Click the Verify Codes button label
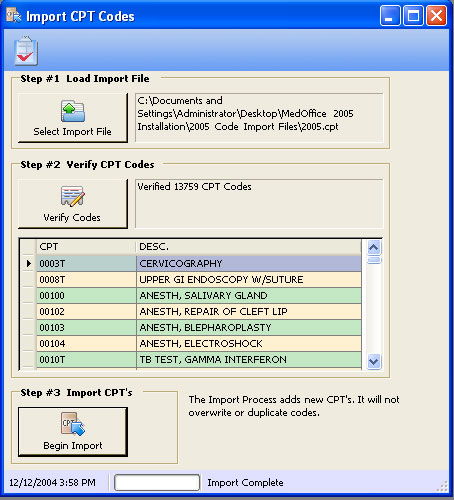454x500 pixels. click(x=72, y=218)
